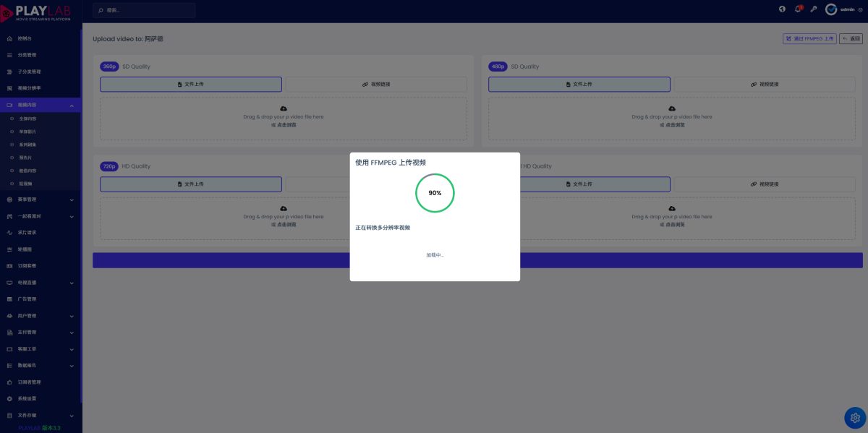Click the 控制台 home icon in sidebar
Screen dimensions: 868x433
9,38
